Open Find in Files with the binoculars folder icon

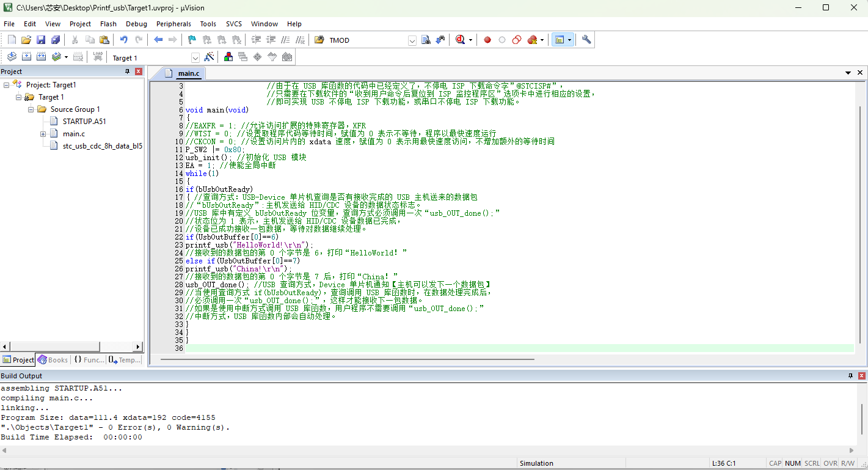(319, 40)
